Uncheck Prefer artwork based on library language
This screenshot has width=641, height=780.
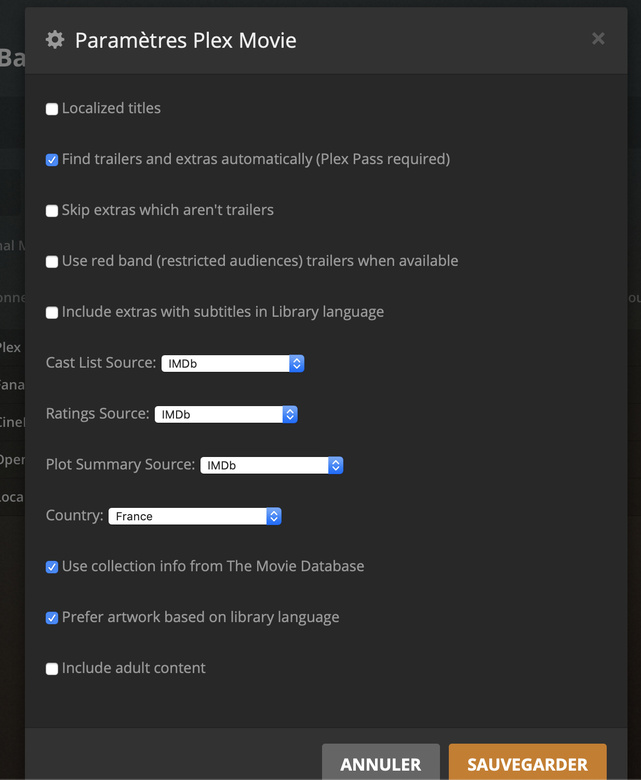tap(52, 618)
